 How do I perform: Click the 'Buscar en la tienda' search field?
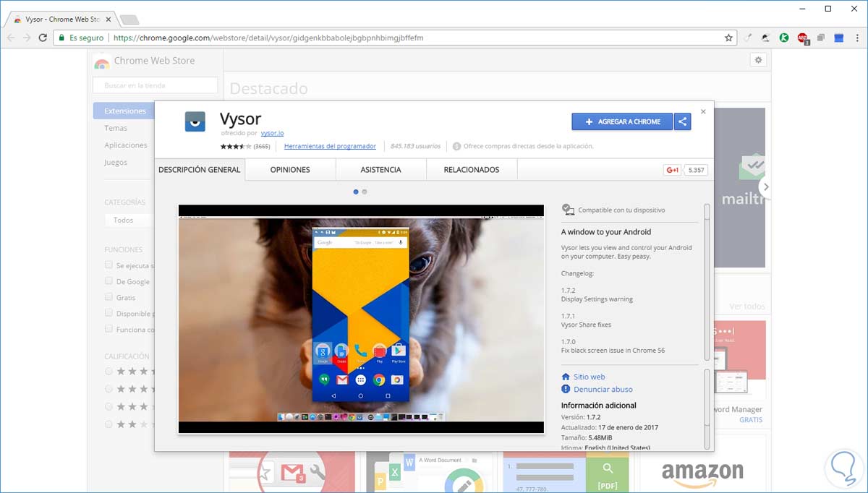click(155, 85)
